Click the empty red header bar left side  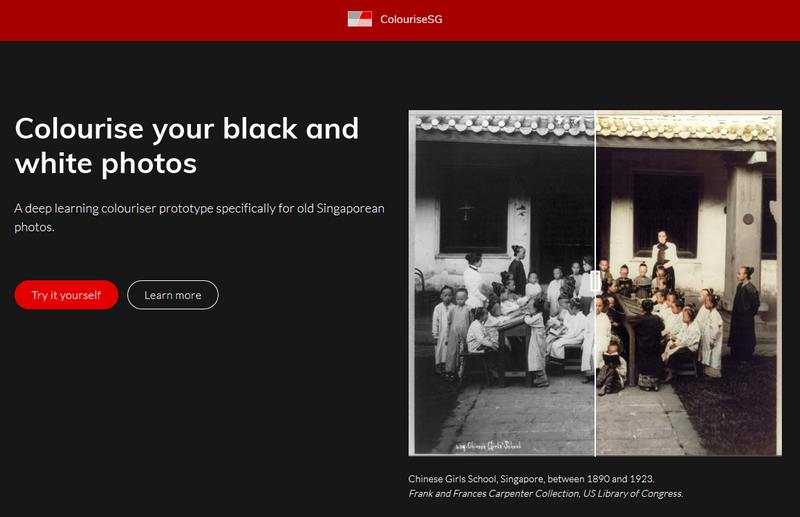point(150,20)
